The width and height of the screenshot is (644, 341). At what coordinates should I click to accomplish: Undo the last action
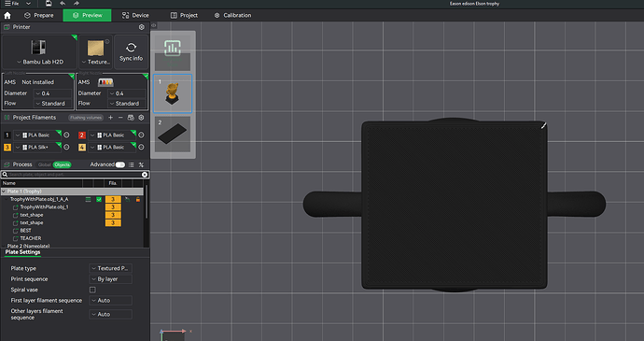pyautogui.click(x=63, y=4)
